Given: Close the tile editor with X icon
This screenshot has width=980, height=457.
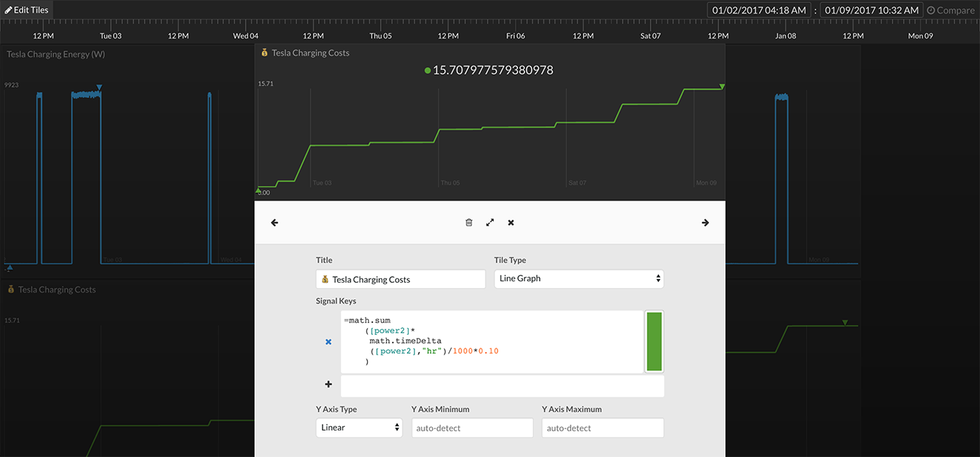Looking at the screenshot, I should point(511,222).
